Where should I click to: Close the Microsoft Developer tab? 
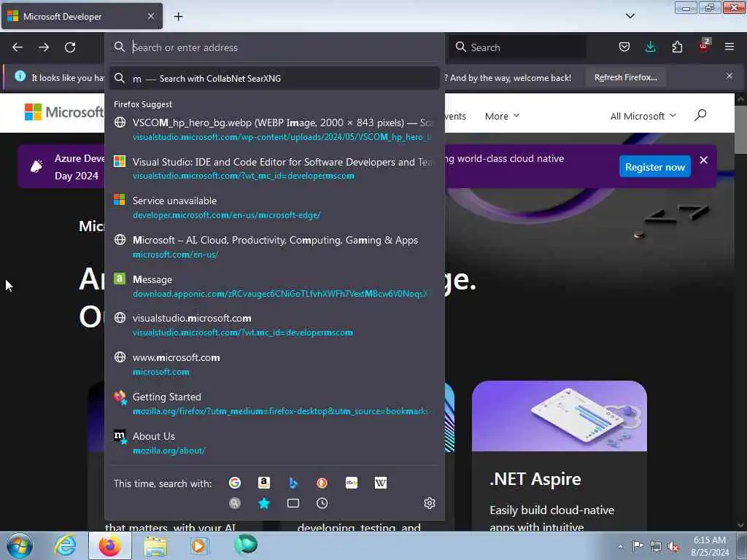[x=150, y=16]
